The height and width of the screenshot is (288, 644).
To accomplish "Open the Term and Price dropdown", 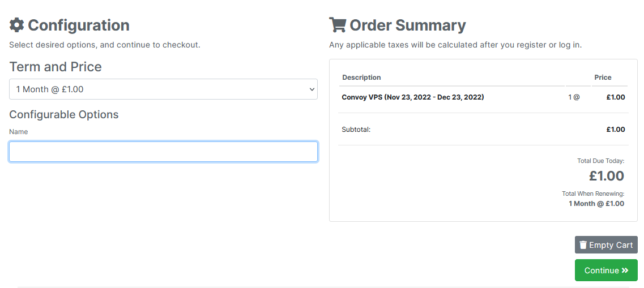I will 163,89.
